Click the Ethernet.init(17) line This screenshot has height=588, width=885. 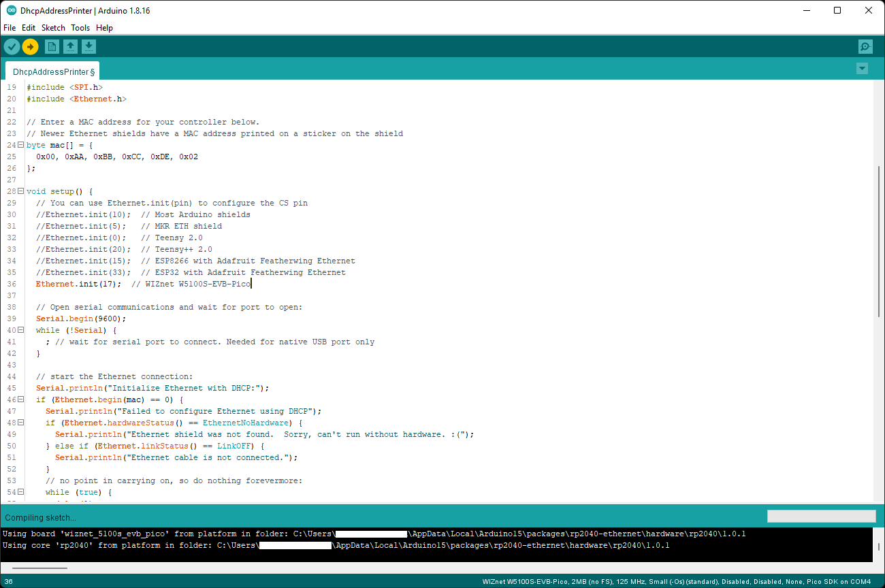pyautogui.click(x=144, y=284)
